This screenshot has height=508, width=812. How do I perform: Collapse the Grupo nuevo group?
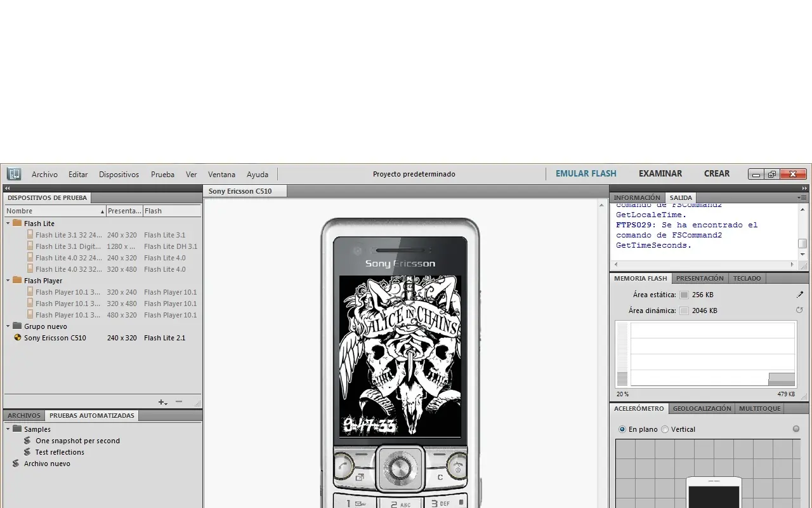[8, 326]
